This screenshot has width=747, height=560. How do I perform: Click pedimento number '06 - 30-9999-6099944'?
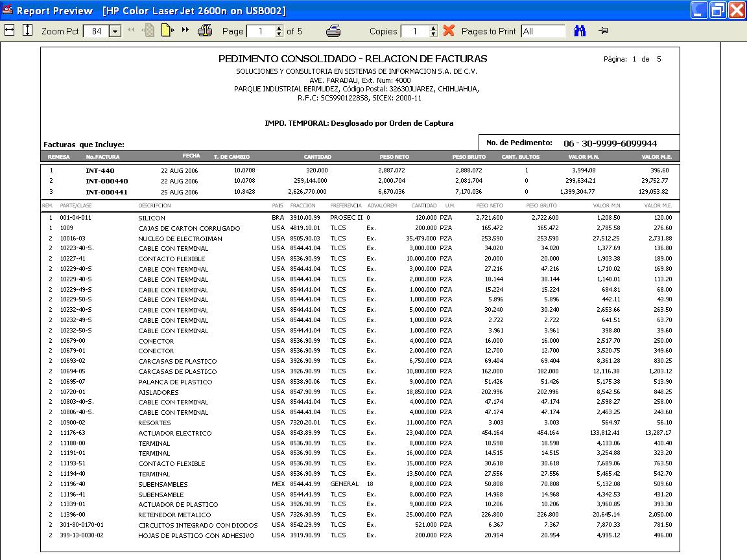pos(610,143)
